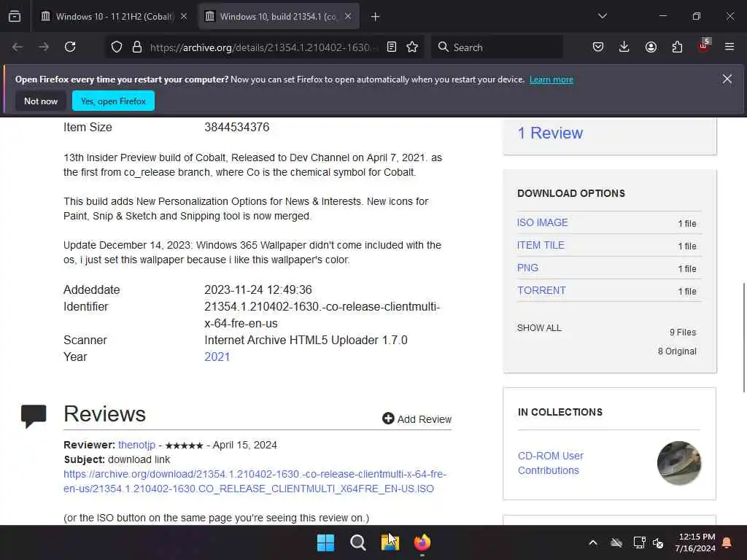
Task: Open the Downloads panel icon
Action: pos(624,47)
